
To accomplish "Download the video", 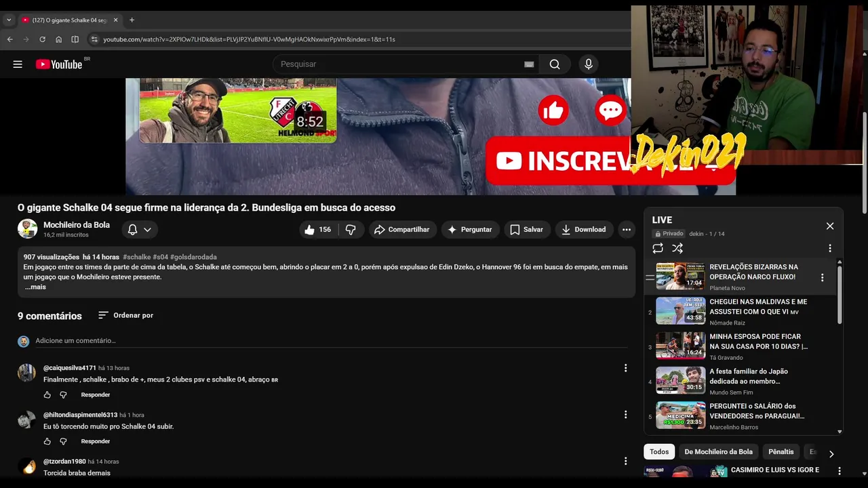I will 584,230.
